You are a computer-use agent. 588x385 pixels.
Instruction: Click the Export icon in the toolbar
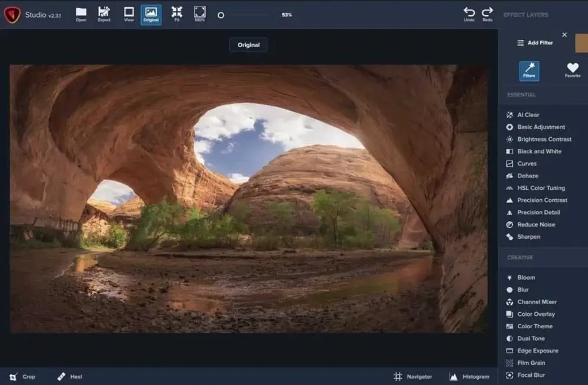[x=103, y=15]
